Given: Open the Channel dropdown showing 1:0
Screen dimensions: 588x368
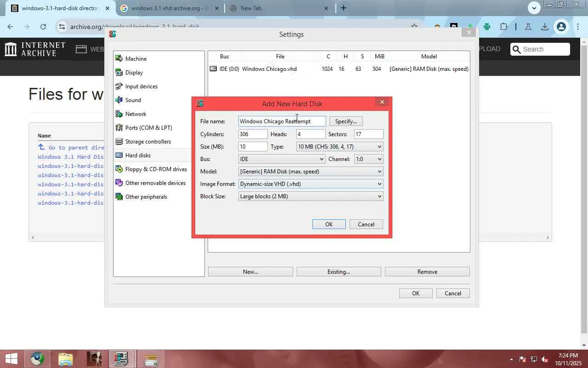Looking at the screenshot, I should pyautogui.click(x=368, y=159).
